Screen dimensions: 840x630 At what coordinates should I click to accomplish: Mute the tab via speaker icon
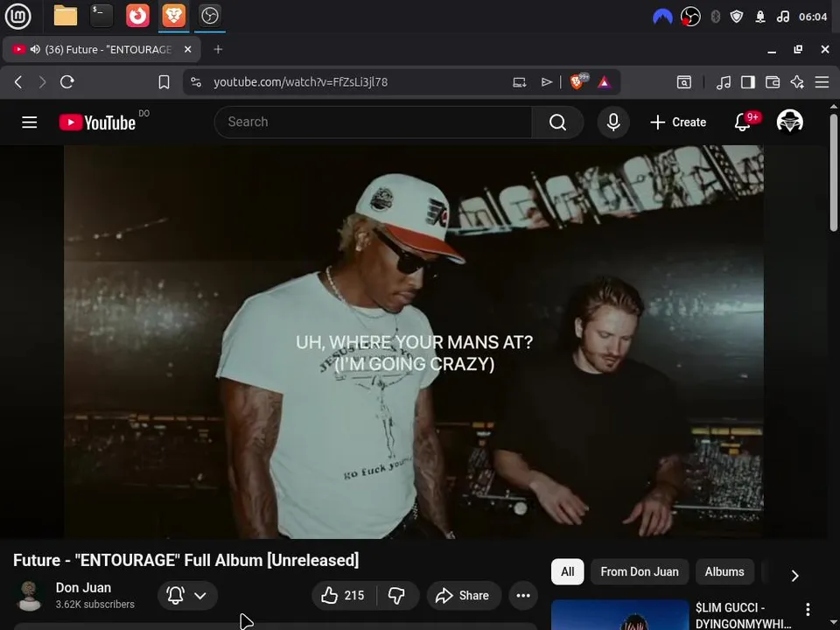click(x=35, y=49)
